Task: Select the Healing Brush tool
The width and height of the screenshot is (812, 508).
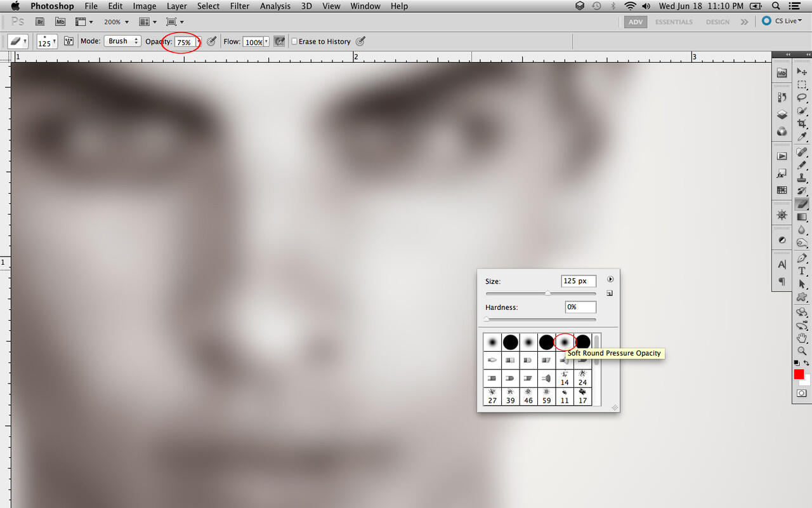Action: coord(802,152)
